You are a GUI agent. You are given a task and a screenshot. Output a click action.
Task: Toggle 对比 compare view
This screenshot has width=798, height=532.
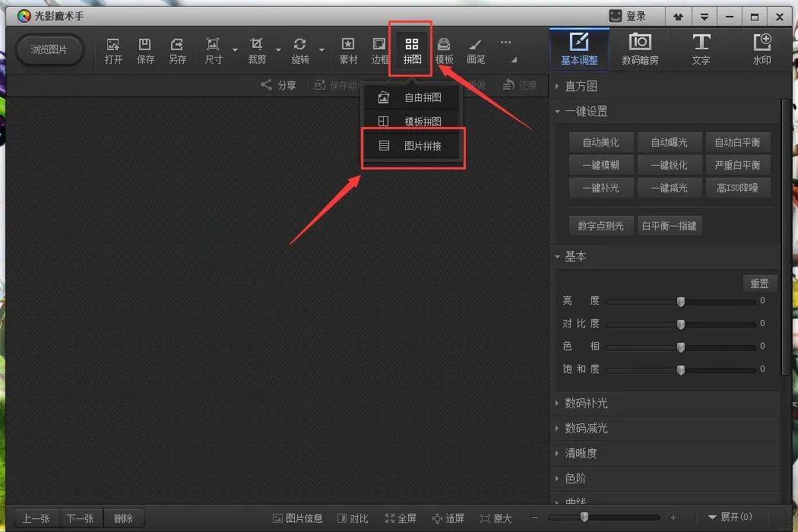point(353,518)
